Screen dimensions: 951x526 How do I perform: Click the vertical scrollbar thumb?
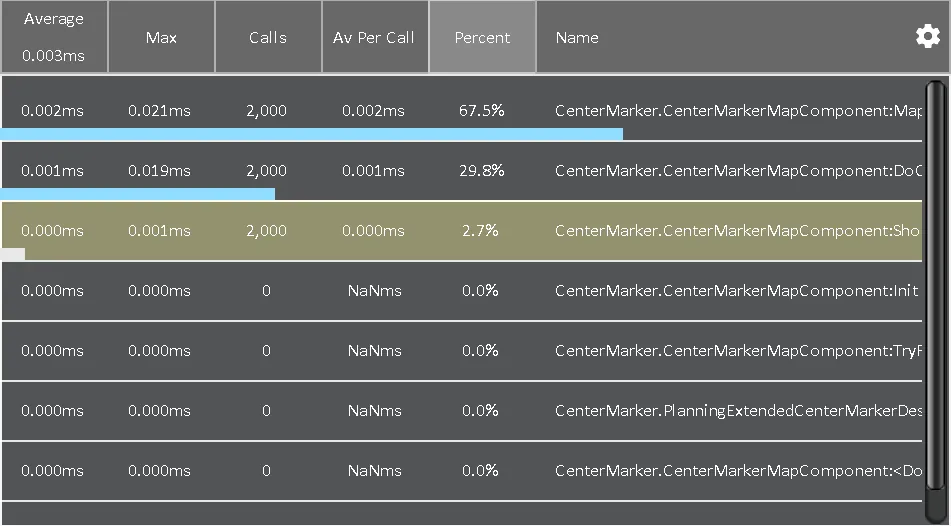[935, 300]
